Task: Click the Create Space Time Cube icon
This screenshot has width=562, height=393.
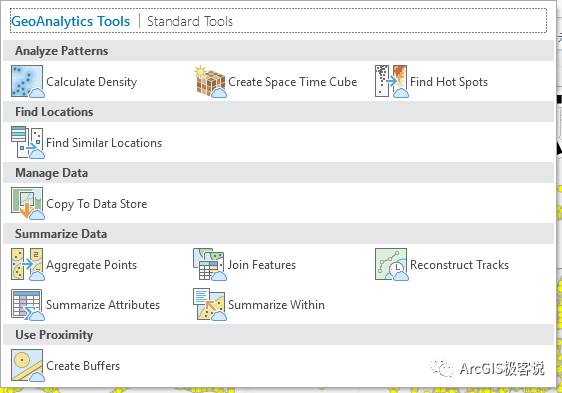Action: [211, 81]
